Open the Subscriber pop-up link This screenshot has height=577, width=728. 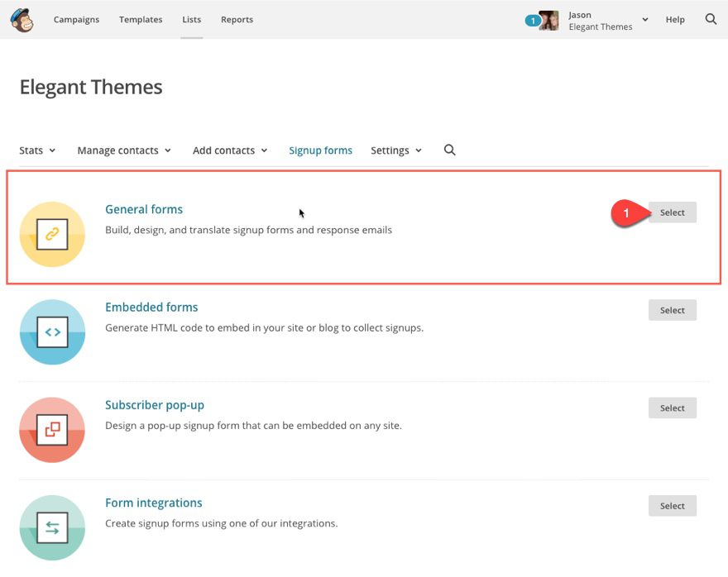155,405
